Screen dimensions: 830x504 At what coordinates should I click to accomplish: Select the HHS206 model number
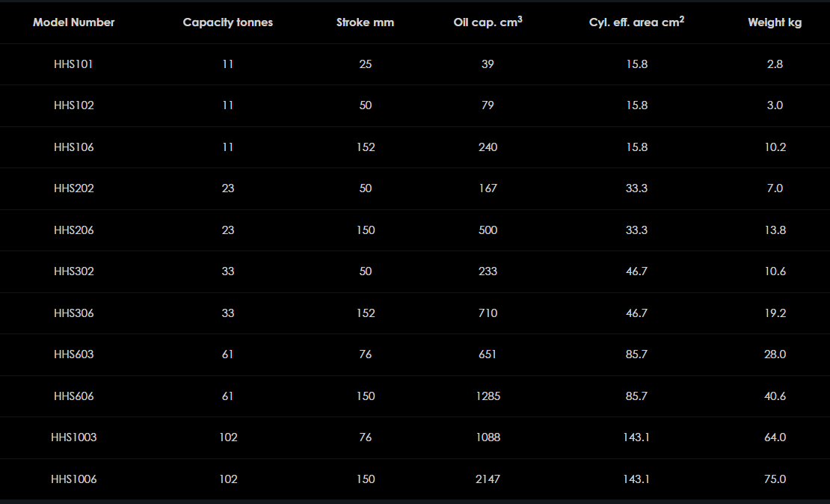[x=73, y=230]
